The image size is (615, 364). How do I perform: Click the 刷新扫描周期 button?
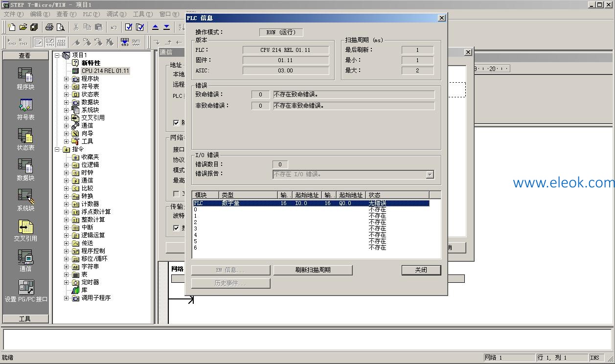coord(313,270)
